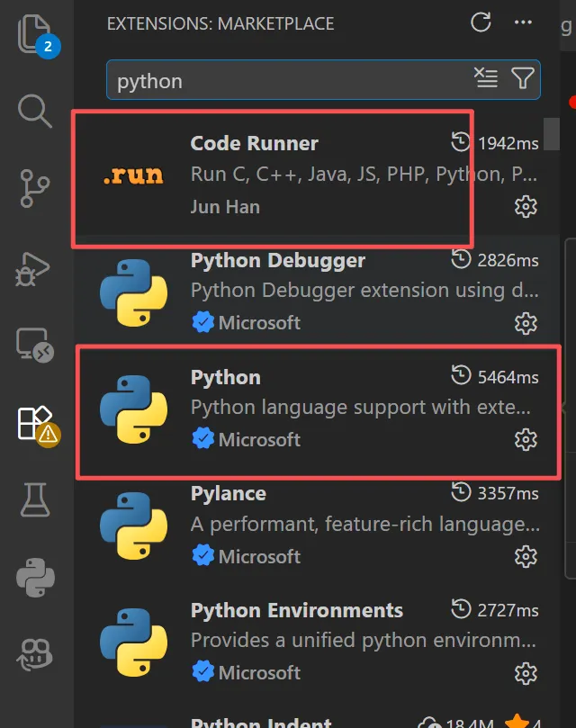The height and width of the screenshot is (728, 576).
Task: Click the Pylance logo thumbnail
Action: [x=134, y=526]
